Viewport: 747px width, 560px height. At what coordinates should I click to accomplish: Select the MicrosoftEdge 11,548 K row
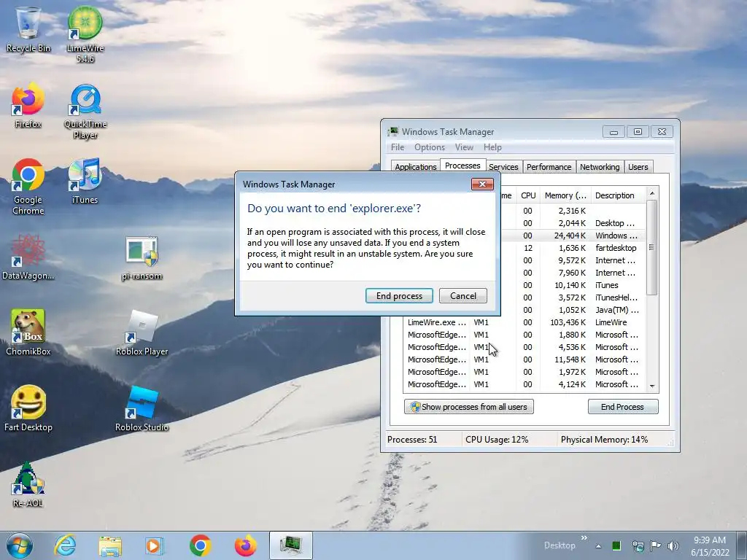525,359
